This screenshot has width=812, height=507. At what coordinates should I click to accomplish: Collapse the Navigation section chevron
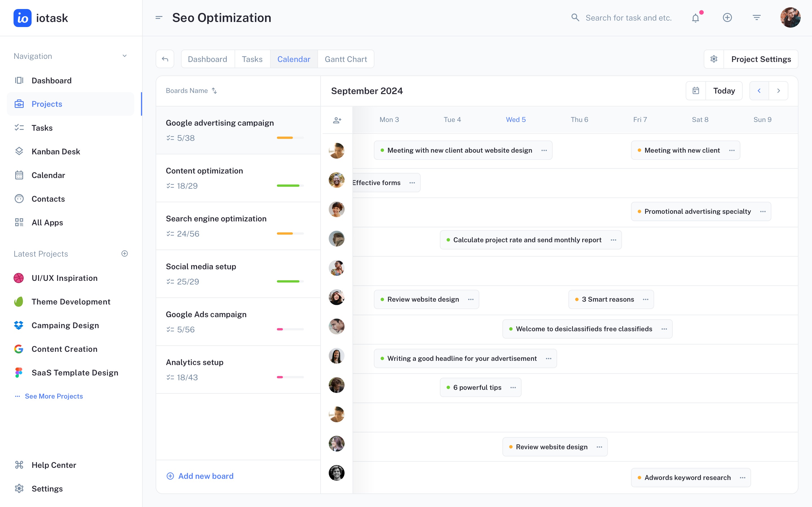pos(125,56)
